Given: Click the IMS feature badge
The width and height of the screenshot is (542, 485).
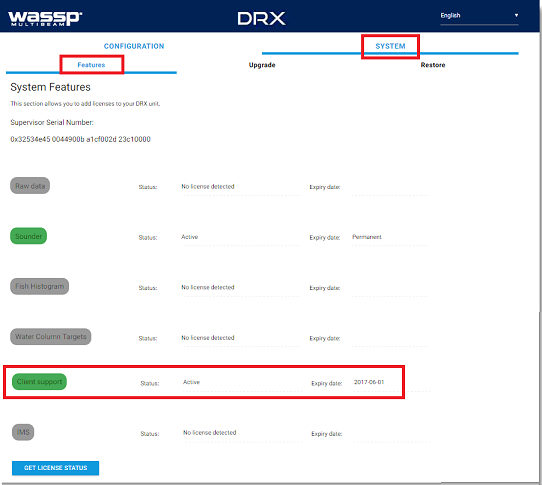Looking at the screenshot, I should [23, 432].
